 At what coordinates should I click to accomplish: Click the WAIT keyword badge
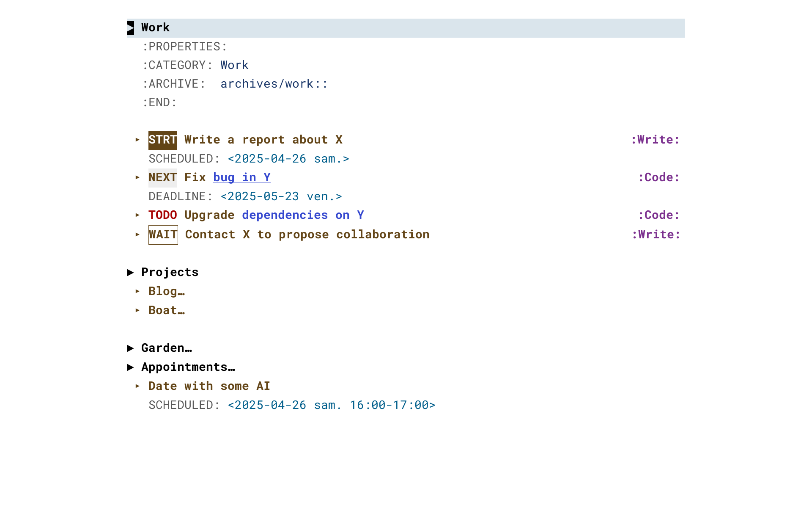click(x=163, y=235)
